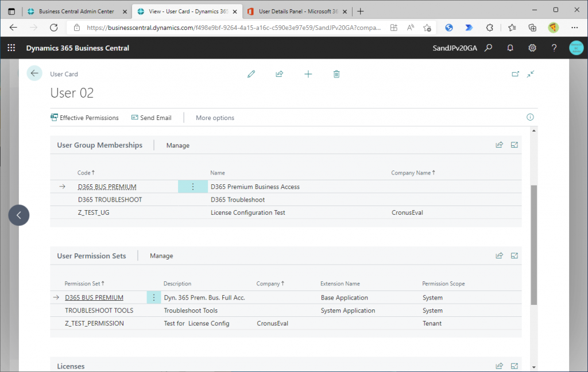The width and height of the screenshot is (588, 372).
Task: Open Effective Permissions action
Action: pos(85,118)
